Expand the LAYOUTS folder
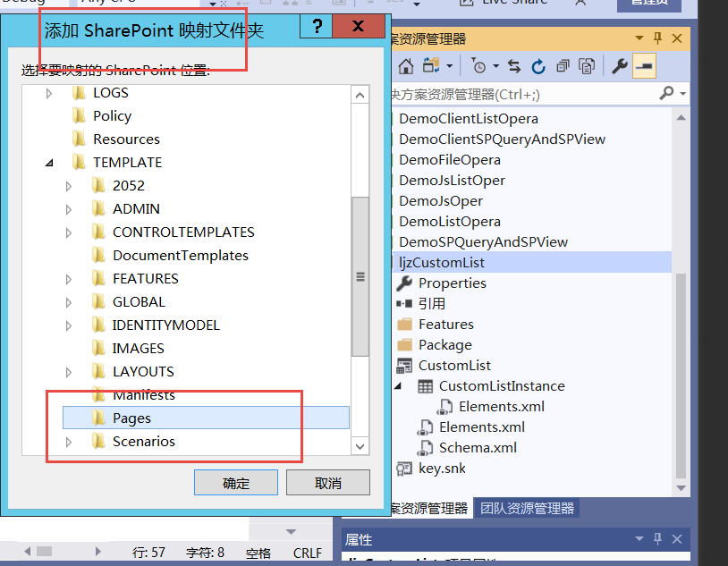This screenshot has height=566, width=728. [x=69, y=372]
